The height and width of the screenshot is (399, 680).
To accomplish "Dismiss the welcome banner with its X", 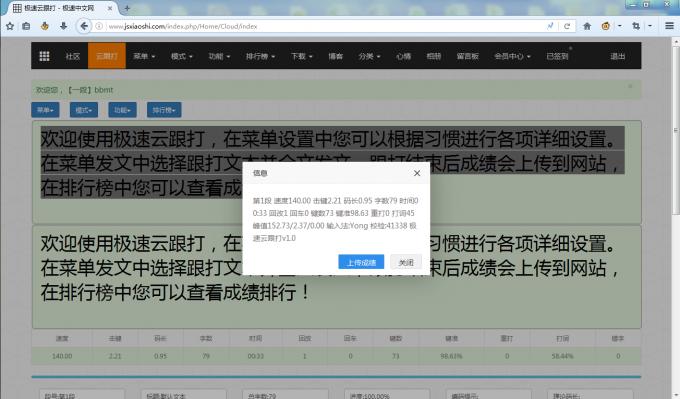I will [630, 86].
